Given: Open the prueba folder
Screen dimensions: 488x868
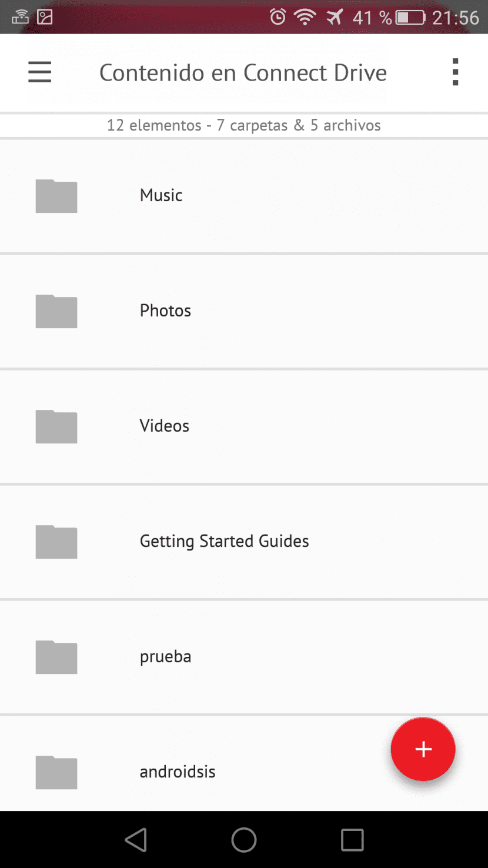Looking at the screenshot, I should click(x=165, y=656).
